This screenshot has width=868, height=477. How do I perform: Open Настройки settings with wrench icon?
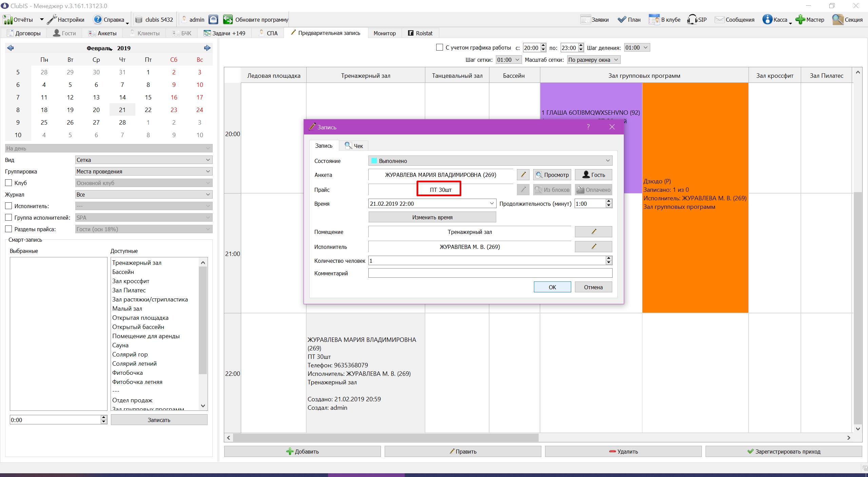[x=52, y=20]
